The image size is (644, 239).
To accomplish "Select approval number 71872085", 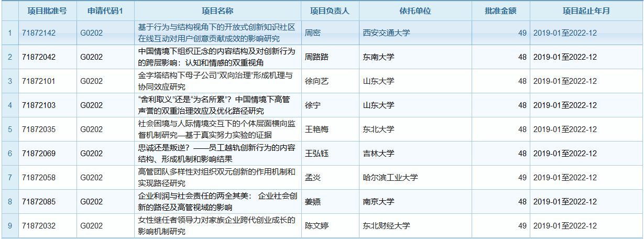I will coord(39,202).
